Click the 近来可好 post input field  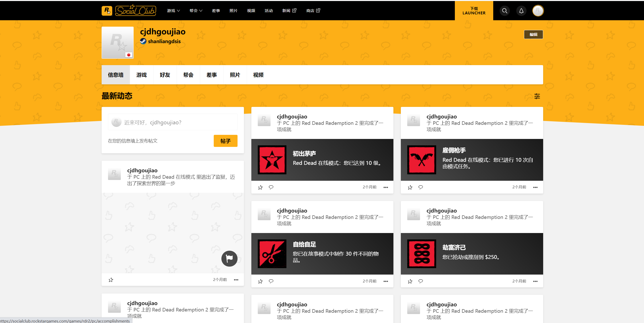(x=173, y=122)
